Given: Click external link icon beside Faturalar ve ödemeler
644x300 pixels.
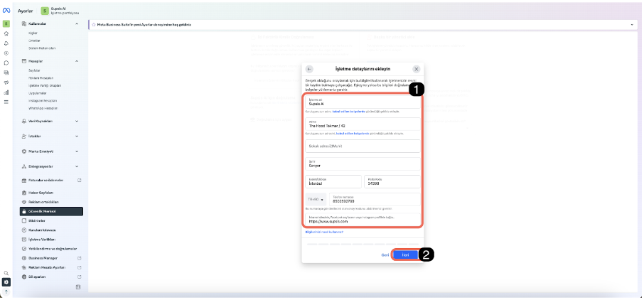Looking at the screenshot, I should tap(80, 181).
